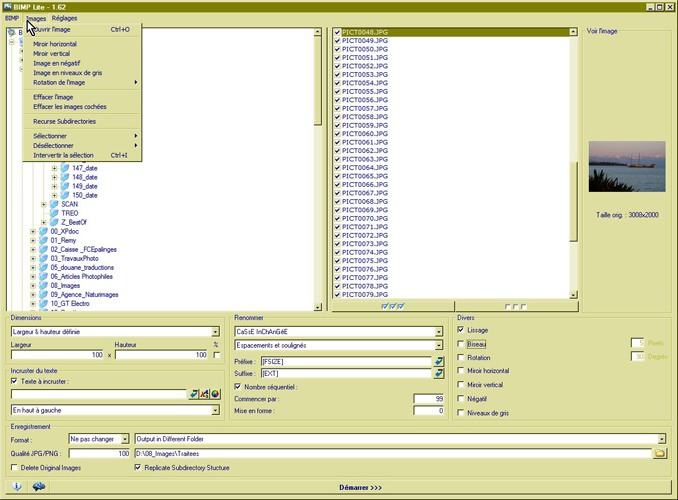
Task: Click the tag insert icon beside Suffixe field
Action: [x=438, y=373]
